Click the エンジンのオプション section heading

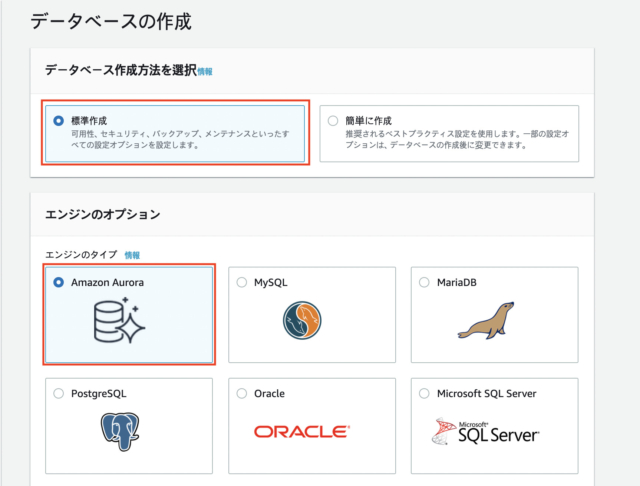(x=102, y=214)
